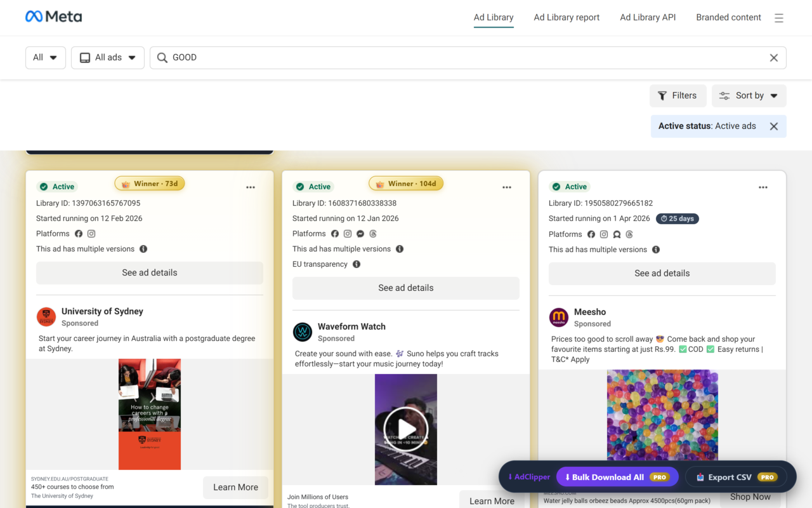Click Instagram platform icon on Waveform Watch card
Screen dimensions: 812x508
click(348, 234)
